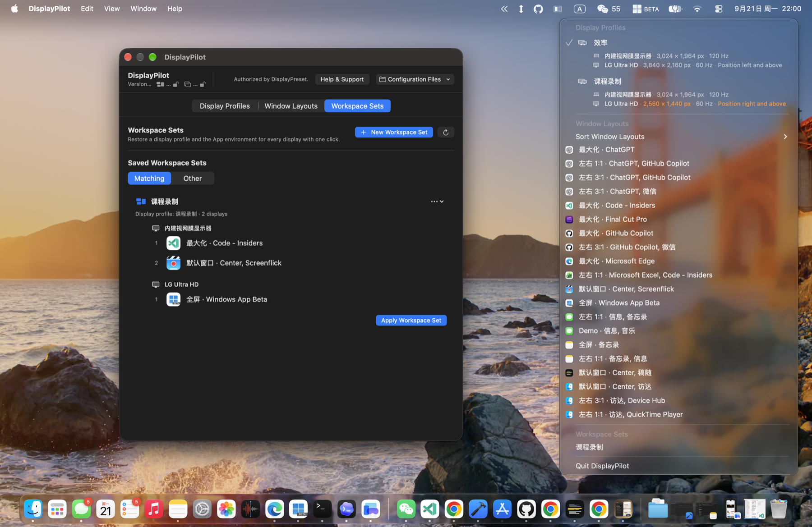Screen dimensions: 812x527
Task: Choose 最大化 · Microsoft Edge layout from menu
Action: tap(678, 261)
